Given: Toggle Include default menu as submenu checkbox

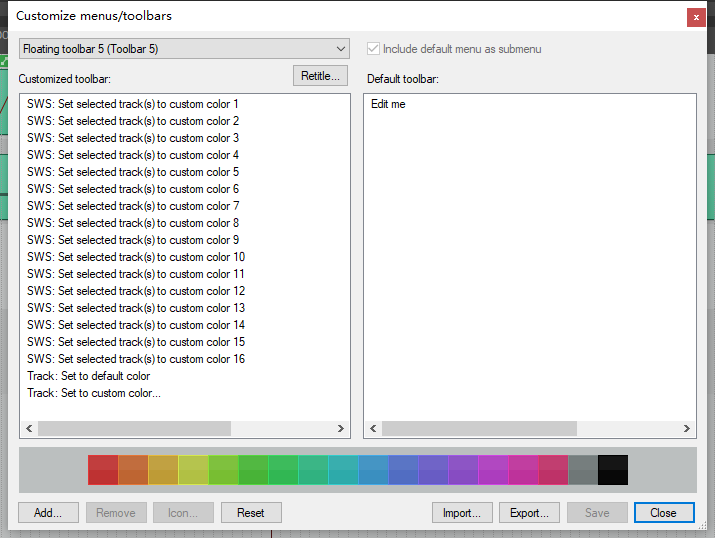Looking at the screenshot, I should pos(373,49).
